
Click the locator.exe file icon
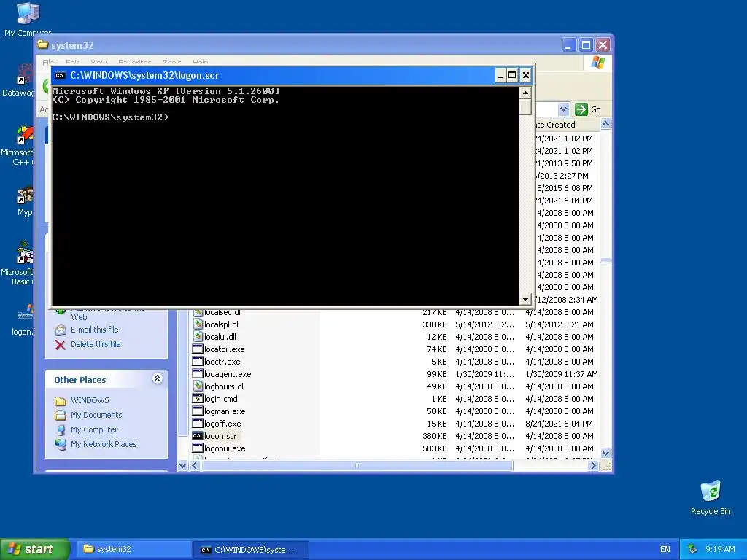tap(198, 349)
